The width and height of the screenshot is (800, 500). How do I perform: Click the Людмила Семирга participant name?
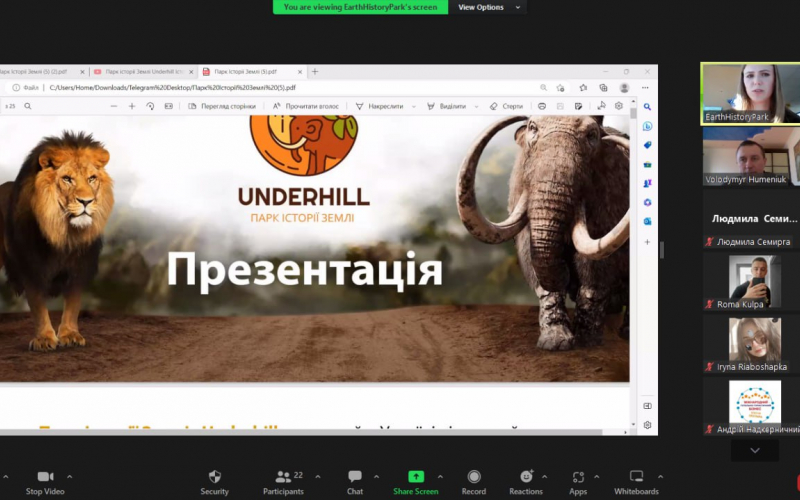pyautogui.click(x=753, y=242)
